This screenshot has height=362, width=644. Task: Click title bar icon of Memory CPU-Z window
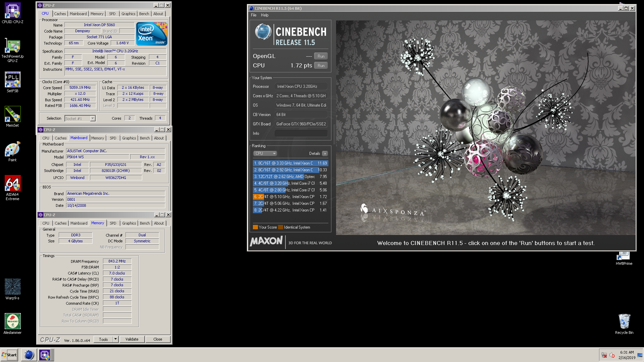[x=41, y=215]
